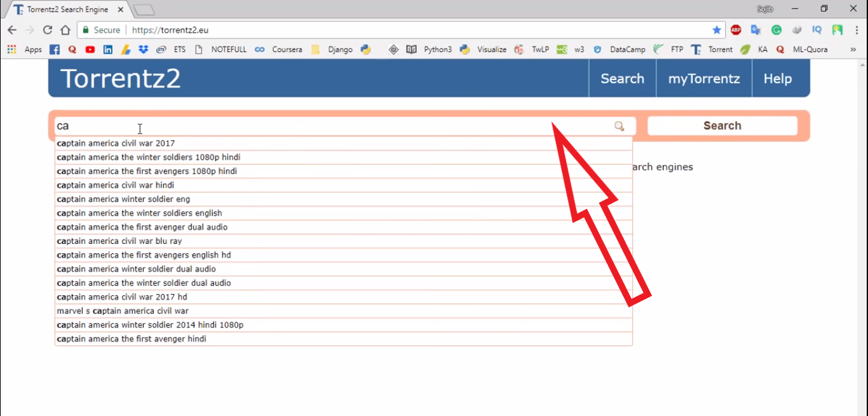Show more bookmarks with the chevron
The height and width of the screenshot is (416, 868).
tap(853, 50)
